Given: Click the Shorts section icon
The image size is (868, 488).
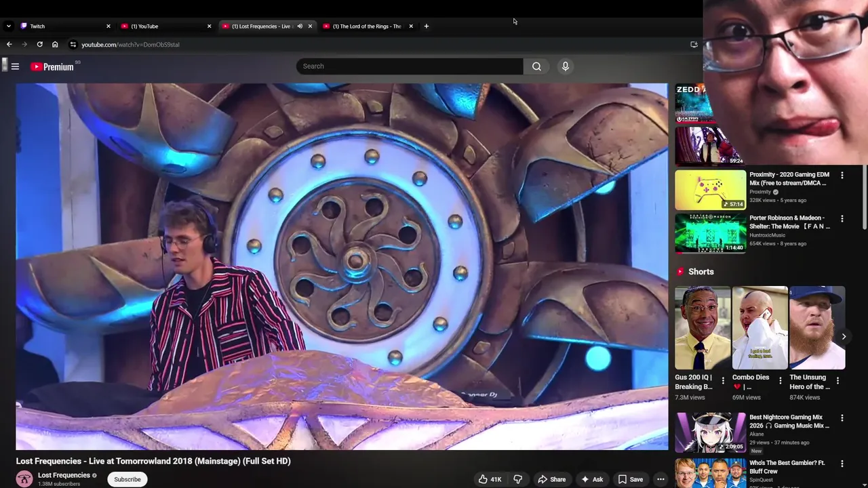Looking at the screenshot, I should pyautogui.click(x=680, y=272).
